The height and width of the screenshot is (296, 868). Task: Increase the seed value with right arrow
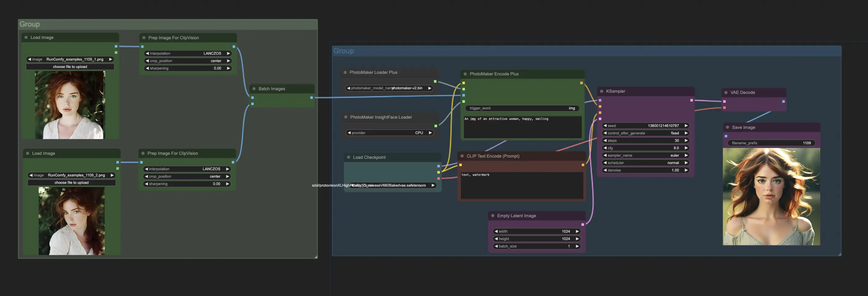point(686,126)
